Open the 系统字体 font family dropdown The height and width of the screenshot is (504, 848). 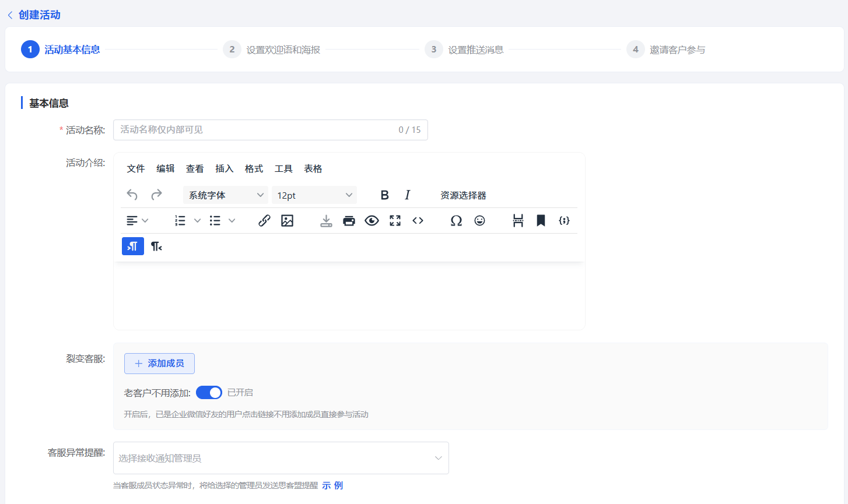pos(226,195)
